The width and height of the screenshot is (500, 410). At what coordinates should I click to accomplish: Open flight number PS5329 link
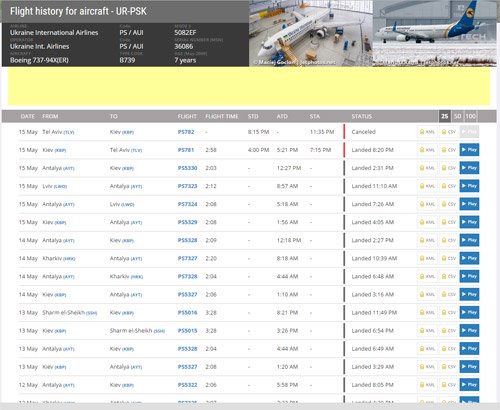coord(187,222)
